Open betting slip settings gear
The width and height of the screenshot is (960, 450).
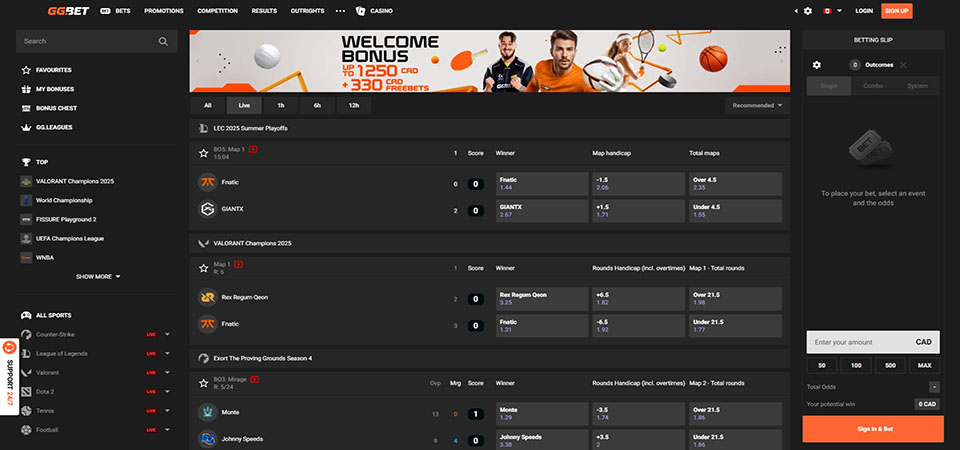(816, 65)
